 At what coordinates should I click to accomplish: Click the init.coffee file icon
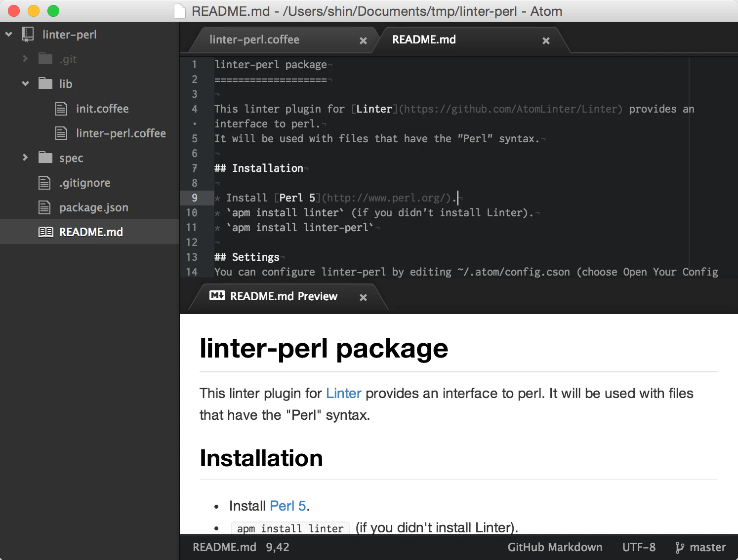pyautogui.click(x=61, y=108)
